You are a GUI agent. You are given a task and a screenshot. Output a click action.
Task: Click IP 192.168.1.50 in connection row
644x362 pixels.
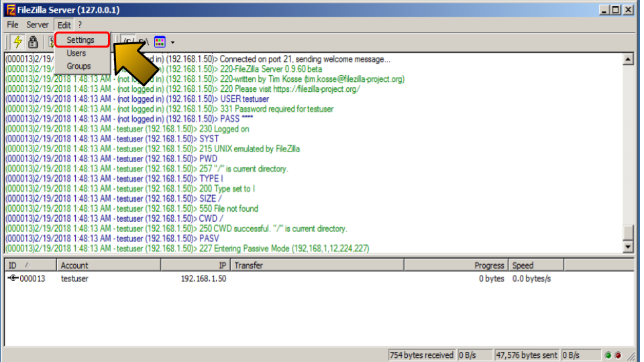[203, 278]
